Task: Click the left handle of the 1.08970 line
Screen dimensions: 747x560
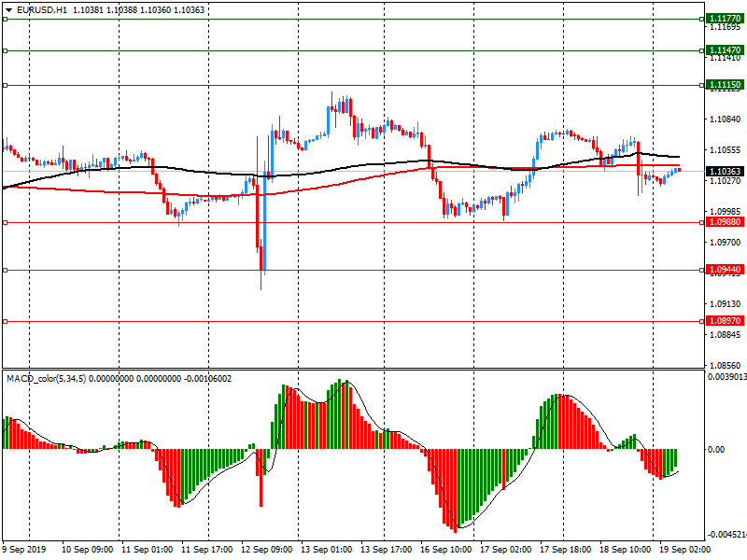Action: coord(6,321)
